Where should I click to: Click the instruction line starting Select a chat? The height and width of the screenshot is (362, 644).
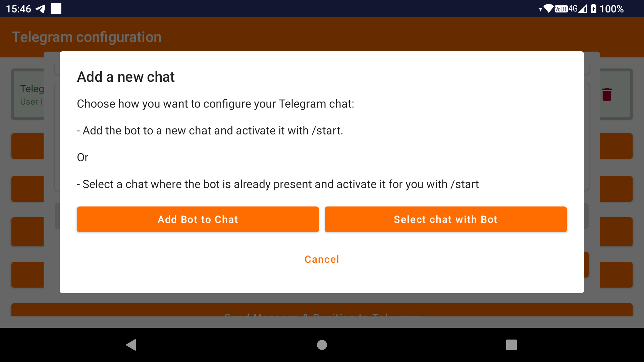(278, 184)
